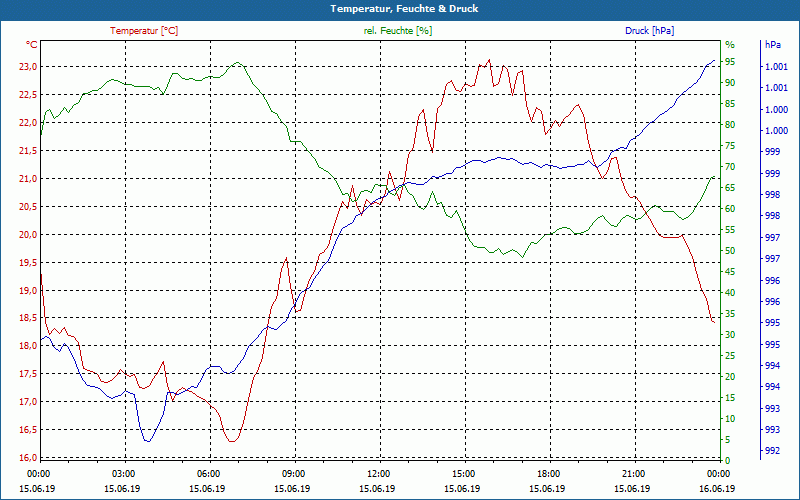Click the '20,0' temperature tick label
Screen dimensions: 800x500
[28, 235]
